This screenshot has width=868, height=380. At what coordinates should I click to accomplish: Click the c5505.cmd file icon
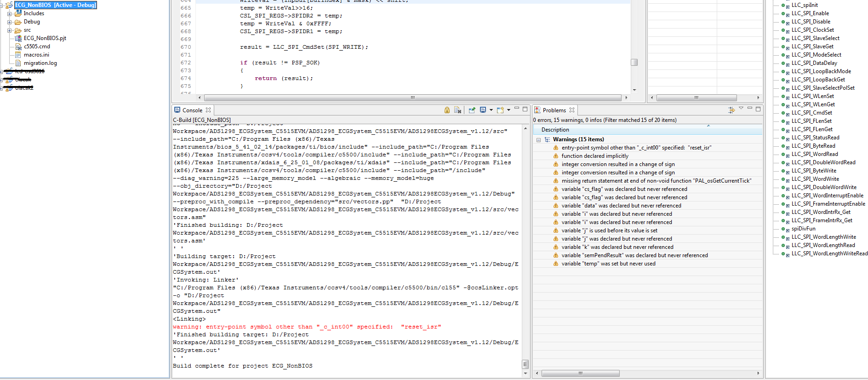[18, 46]
